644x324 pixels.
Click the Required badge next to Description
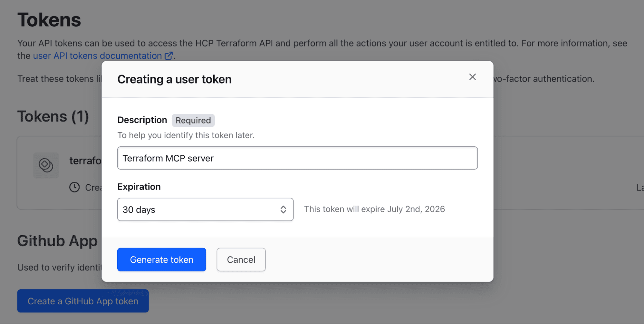tap(193, 120)
